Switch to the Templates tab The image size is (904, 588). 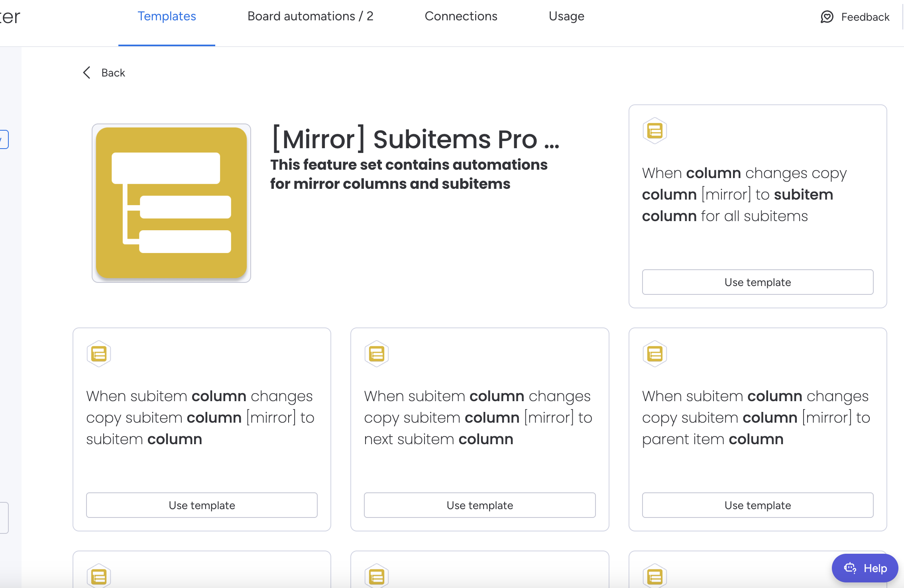tap(167, 16)
